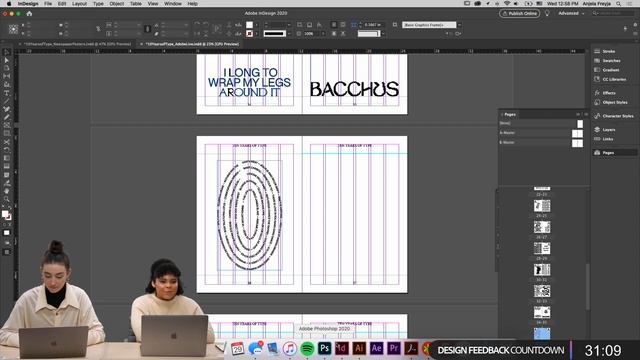
Task: Select the Zoom tool magnifier
Action: click(7, 199)
